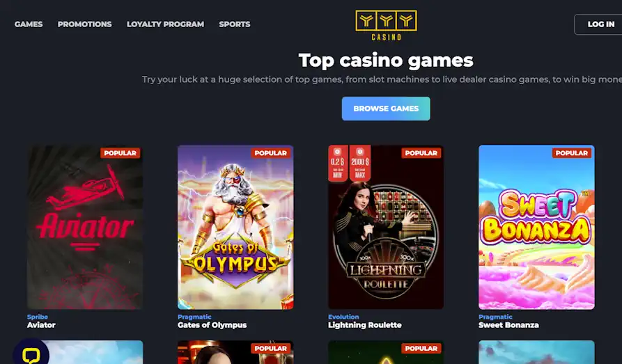Click the Log In button
The image size is (622, 364).
[598, 24]
